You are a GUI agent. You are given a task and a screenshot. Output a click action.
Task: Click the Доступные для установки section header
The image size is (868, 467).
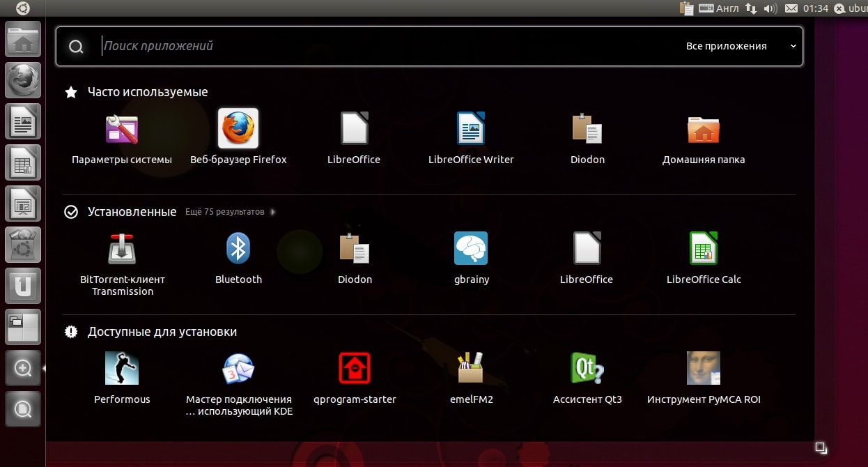click(x=162, y=332)
